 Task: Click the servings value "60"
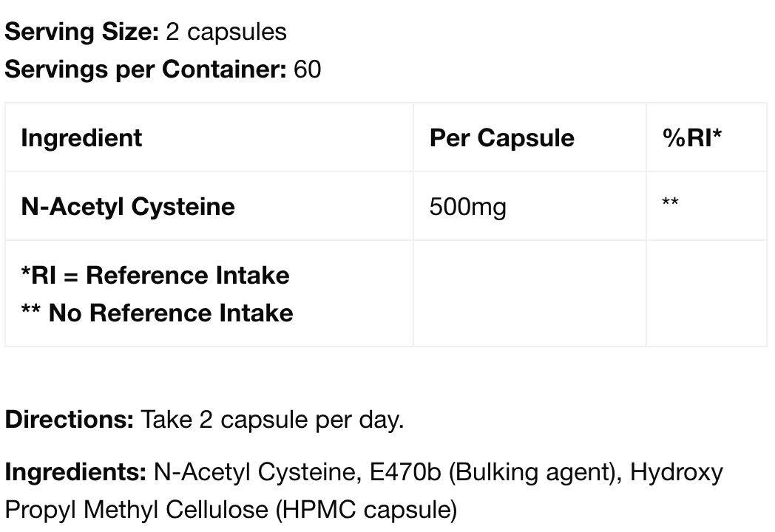308,69
